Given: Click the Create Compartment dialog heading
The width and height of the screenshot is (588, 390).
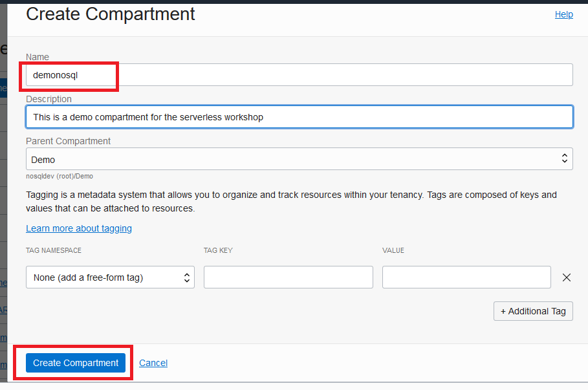Looking at the screenshot, I should [111, 14].
